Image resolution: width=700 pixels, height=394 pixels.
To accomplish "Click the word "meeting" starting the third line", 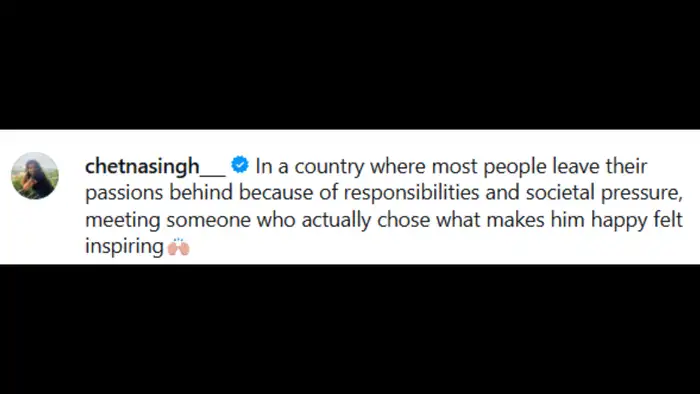I will pos(122,220).
